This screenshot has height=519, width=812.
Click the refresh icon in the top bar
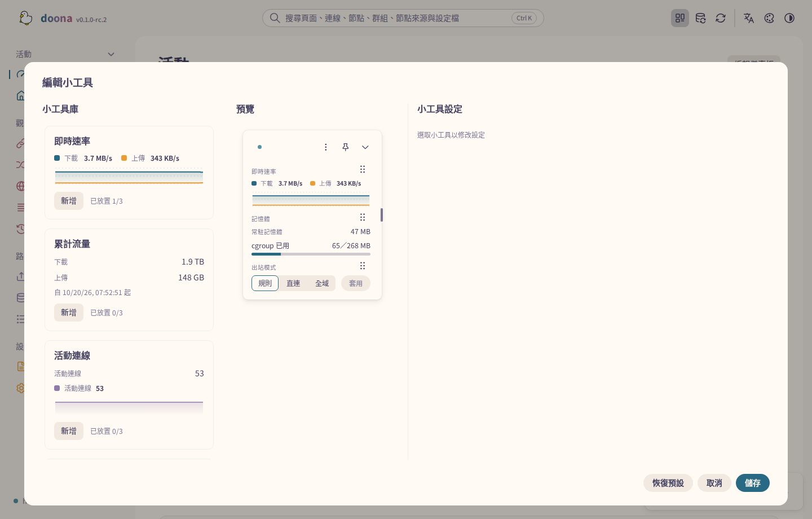point(721,18)
